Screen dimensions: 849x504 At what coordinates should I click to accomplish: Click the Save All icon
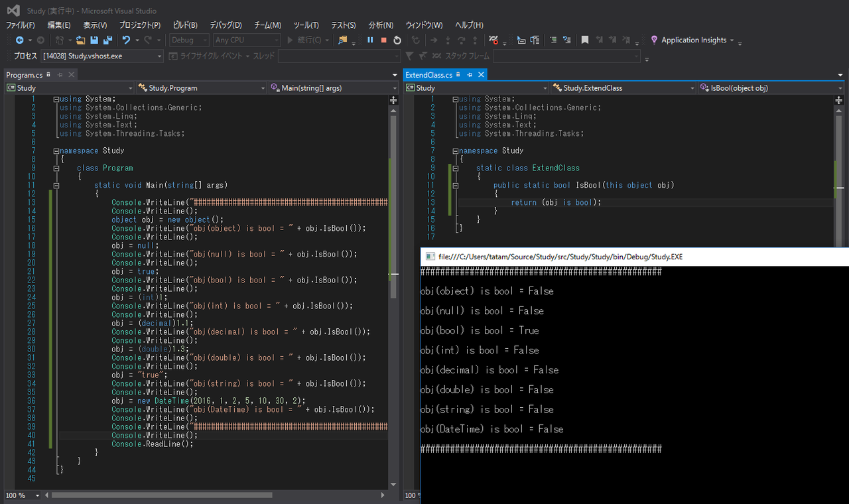107,40
